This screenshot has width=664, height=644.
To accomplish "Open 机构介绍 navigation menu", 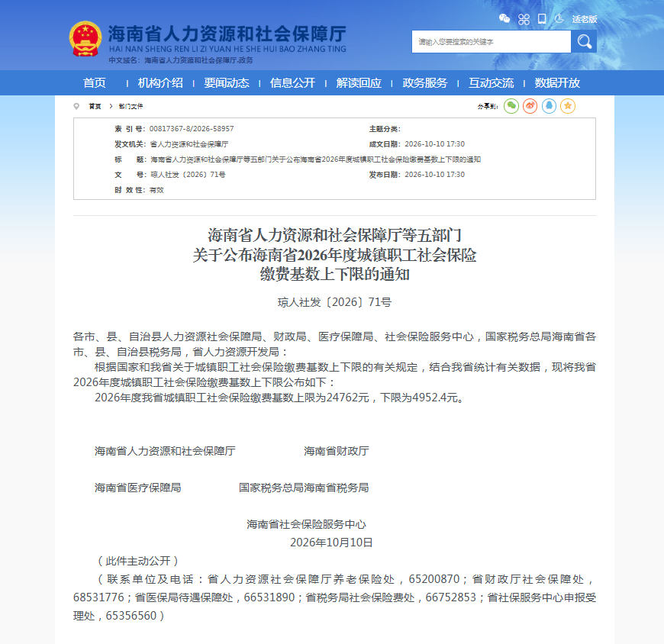I will (160, 83).
